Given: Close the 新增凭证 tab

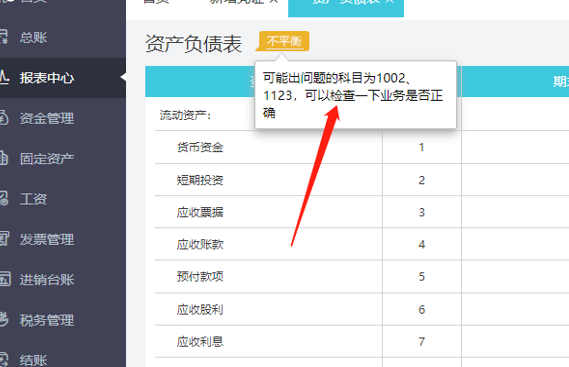Looking at the screenshot, I should pos(274,1).
